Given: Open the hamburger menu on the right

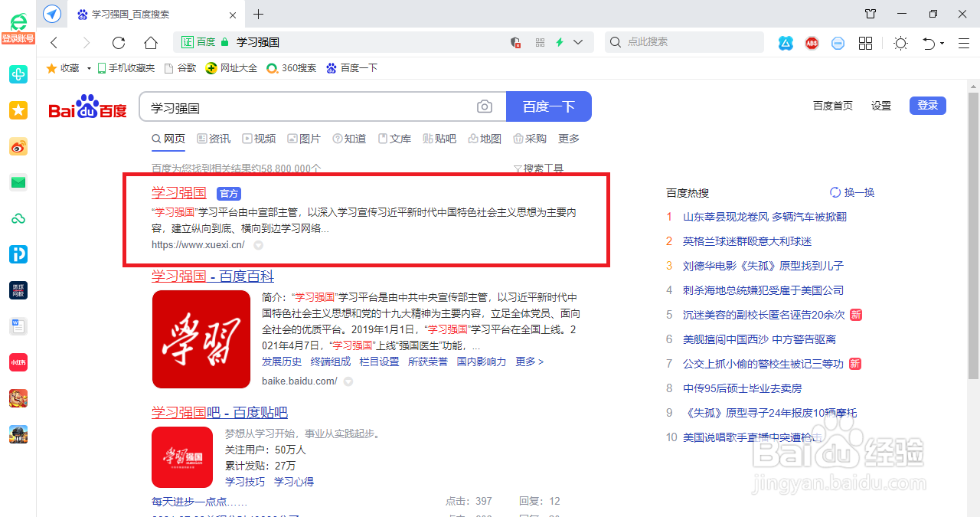Looking at the screenshot, I should (x=962, y=44).
